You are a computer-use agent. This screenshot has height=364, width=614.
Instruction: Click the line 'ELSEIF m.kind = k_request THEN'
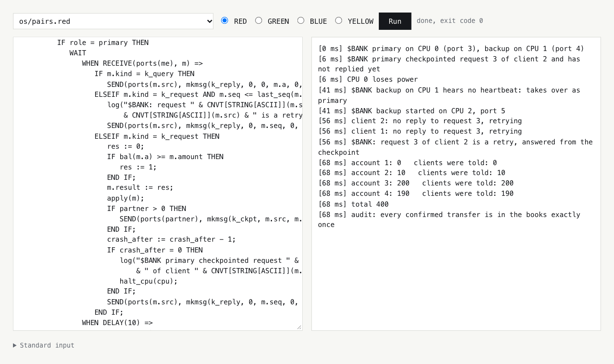tap(157, 136)
